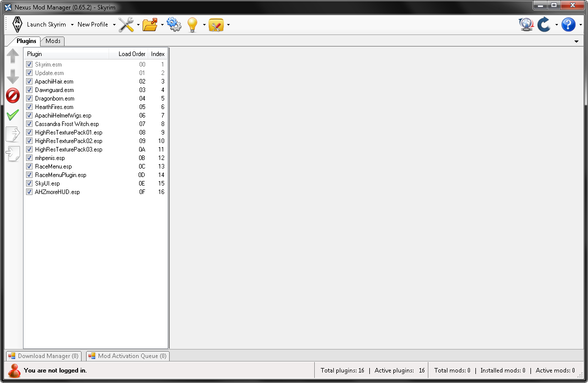Open the yellow folder dropdown arrow

click(228, 24)
